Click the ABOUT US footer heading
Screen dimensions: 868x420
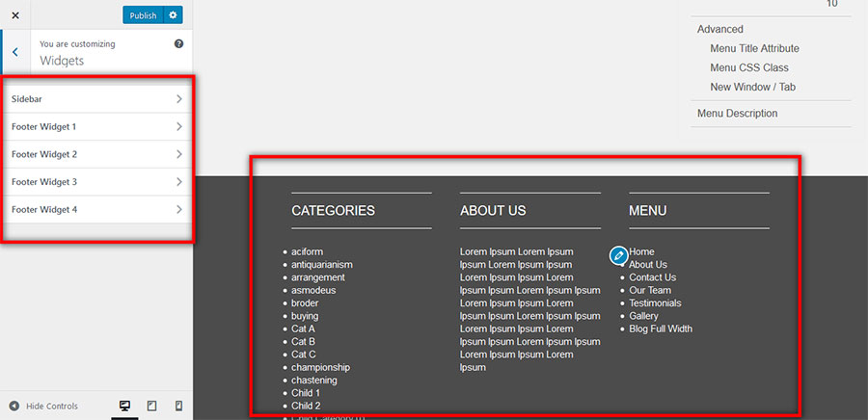[x=493, y=211]
